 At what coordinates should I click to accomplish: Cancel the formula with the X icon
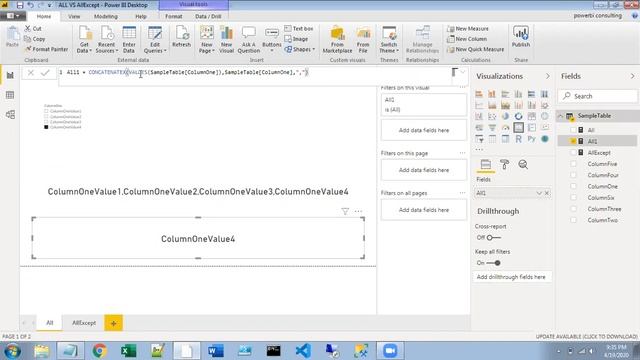point(31,73)
